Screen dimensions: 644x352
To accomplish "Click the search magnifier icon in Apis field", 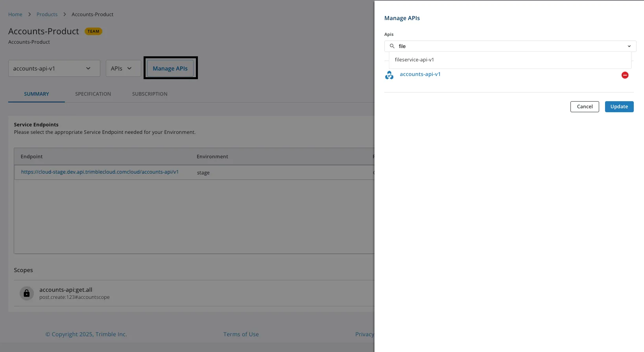I will [392, 46].
